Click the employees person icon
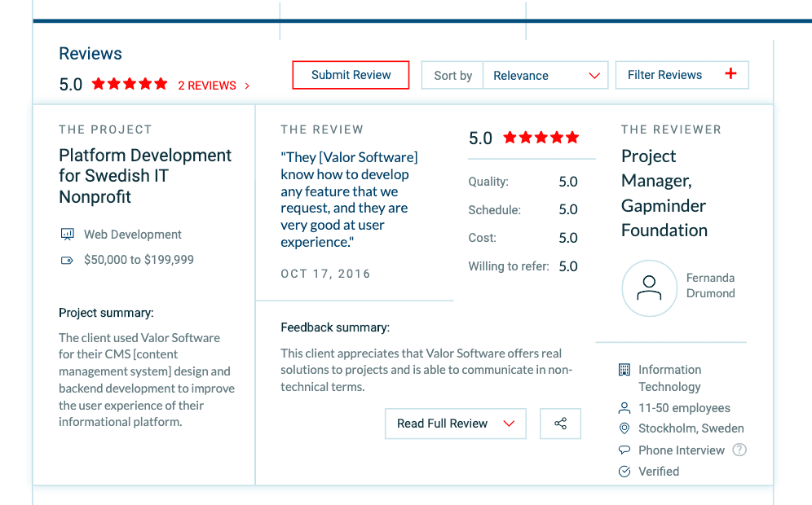Image resolution: width=812 pixels, height=505 pixels. click(624, 408)
